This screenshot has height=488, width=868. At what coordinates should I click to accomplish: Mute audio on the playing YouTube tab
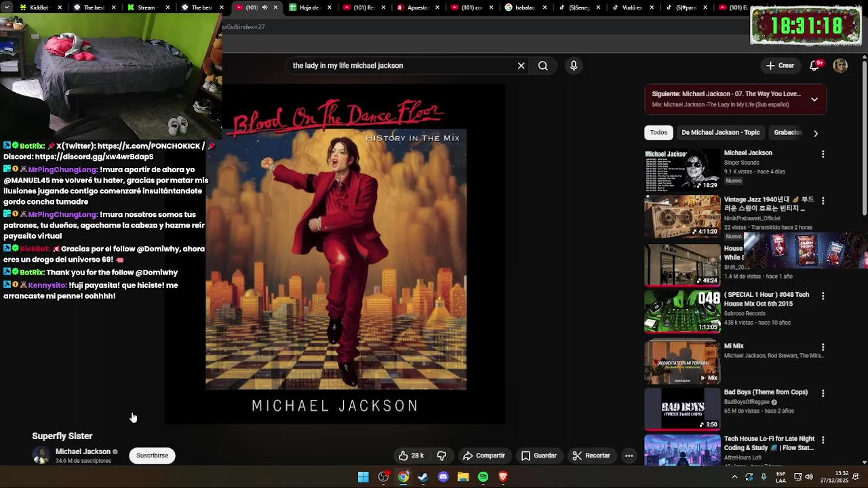[x=264, y=7]
